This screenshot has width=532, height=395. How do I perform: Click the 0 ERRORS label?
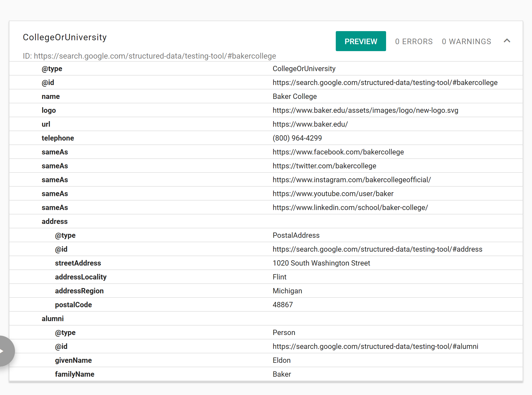414,41
